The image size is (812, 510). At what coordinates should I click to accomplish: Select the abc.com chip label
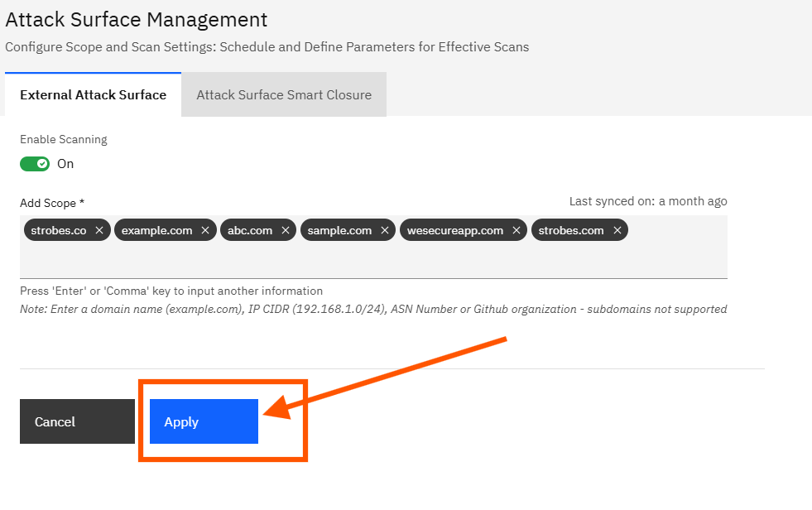(x=250, y=231)
